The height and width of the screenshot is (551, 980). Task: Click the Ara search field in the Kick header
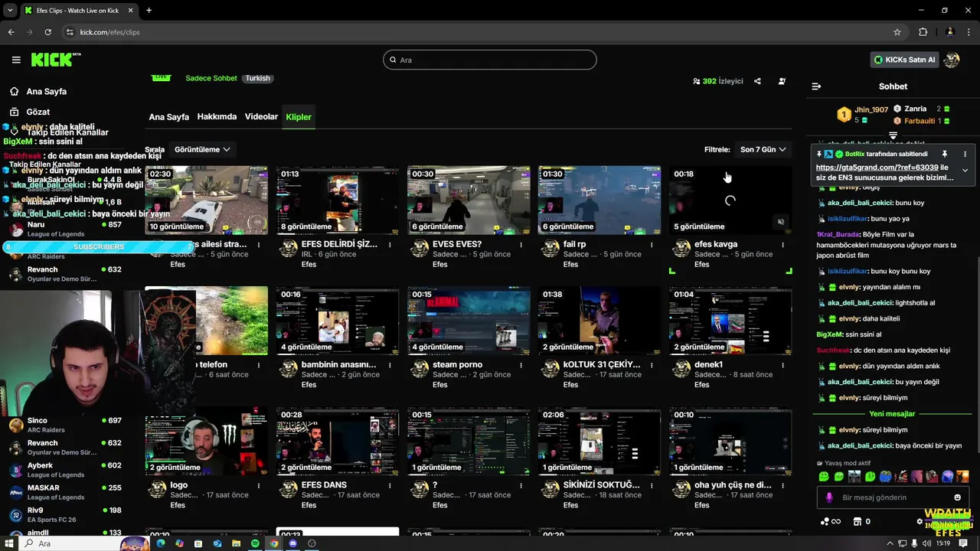(490, 60)
